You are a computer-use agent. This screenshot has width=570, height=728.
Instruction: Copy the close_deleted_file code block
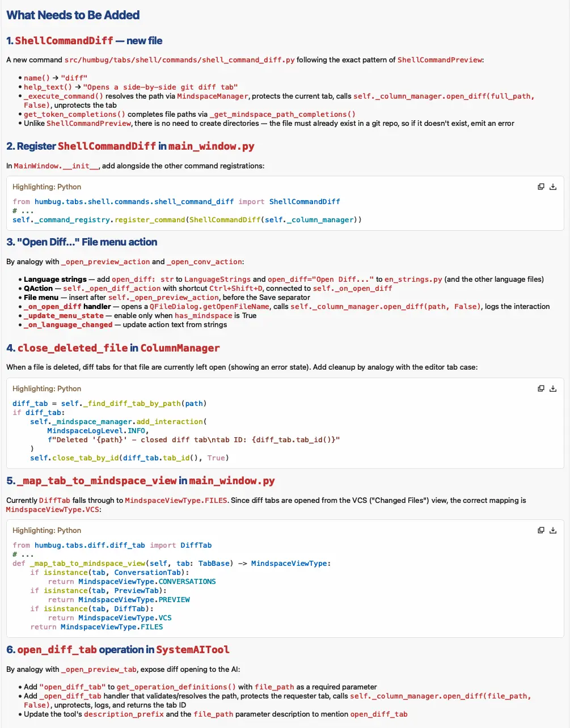pos(541,388)
